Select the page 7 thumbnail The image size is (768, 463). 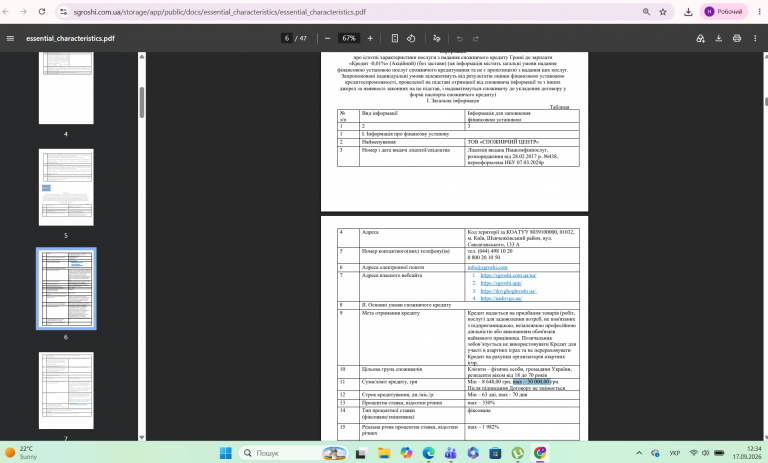coord(66,390)
